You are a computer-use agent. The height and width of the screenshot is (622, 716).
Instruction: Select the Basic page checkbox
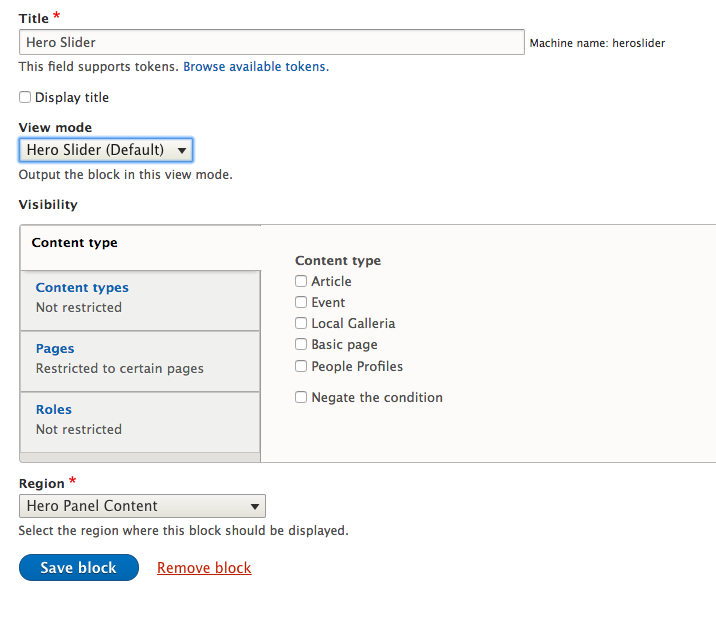301,345
